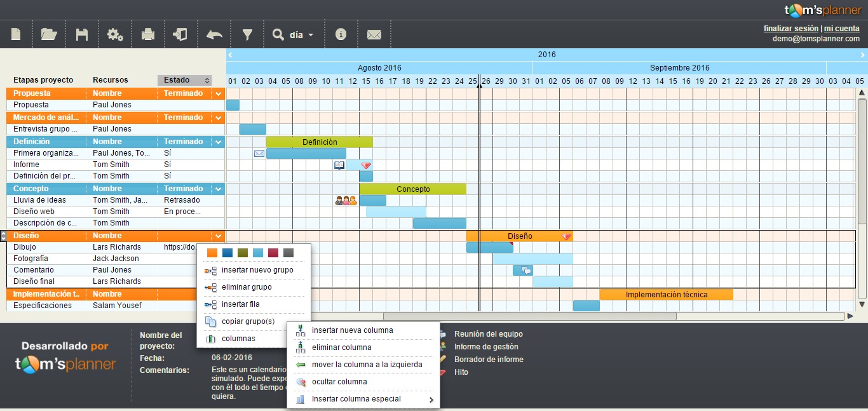Toggle the Concepto group header arrow
The width and height of the screenshot is (868, 411).
pyautogui.click(x=219, y=188)
